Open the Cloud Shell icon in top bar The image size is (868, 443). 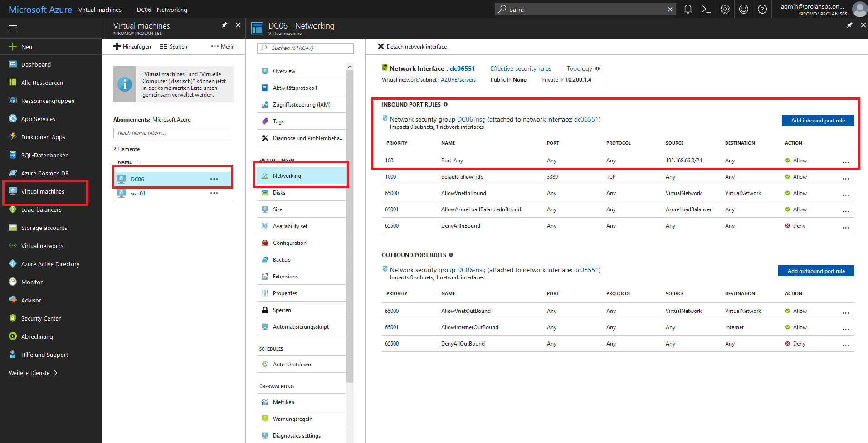point(706,9)
